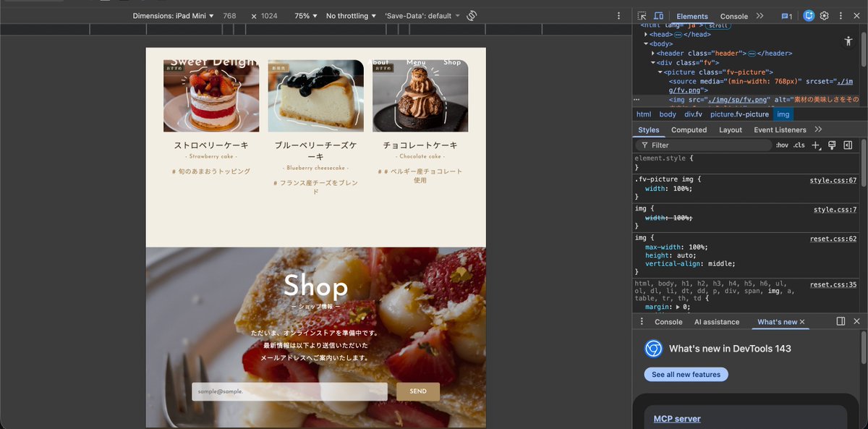
Task: Show more style sub-tabs chevron
Action: (818, 129)
